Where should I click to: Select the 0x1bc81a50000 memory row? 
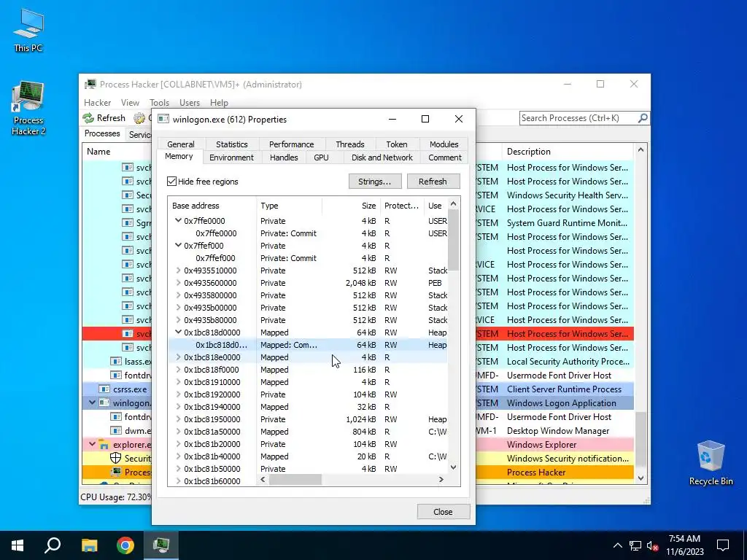click(308, 432)
